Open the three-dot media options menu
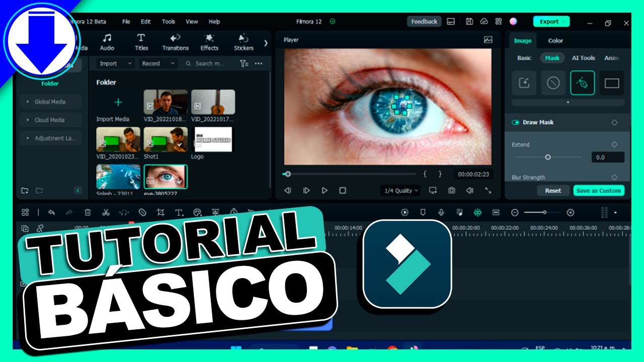The height and width of the screenshot is (362, 644). pyautogui.click(x=259, y=63)
